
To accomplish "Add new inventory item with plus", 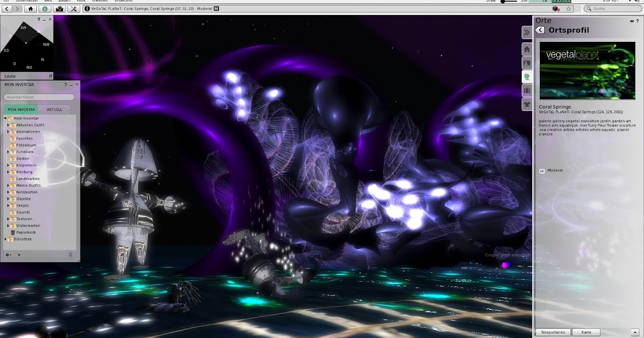I will click(19, 255).
